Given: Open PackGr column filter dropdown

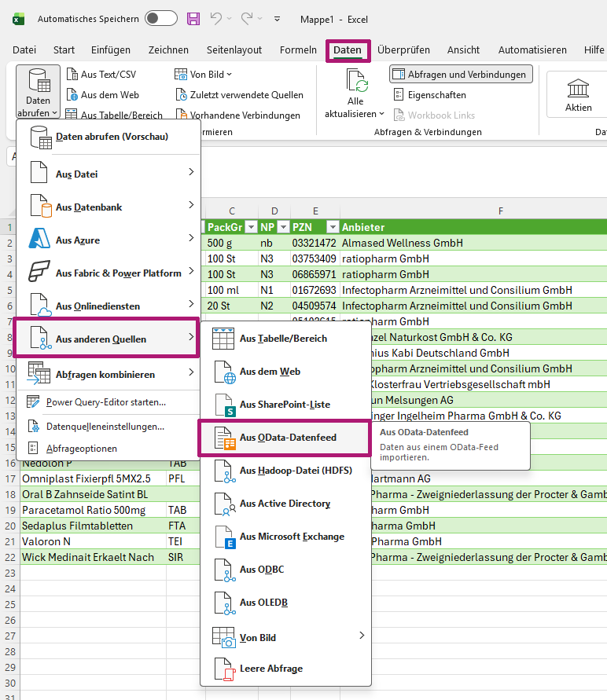Looking at the screenshot, I should point(251,227).
